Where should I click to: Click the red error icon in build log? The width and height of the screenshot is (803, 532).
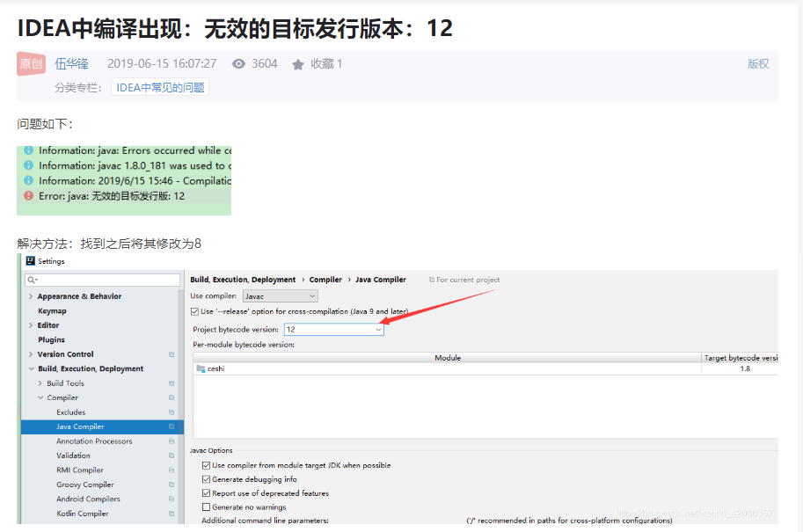[x=29, y=195]
